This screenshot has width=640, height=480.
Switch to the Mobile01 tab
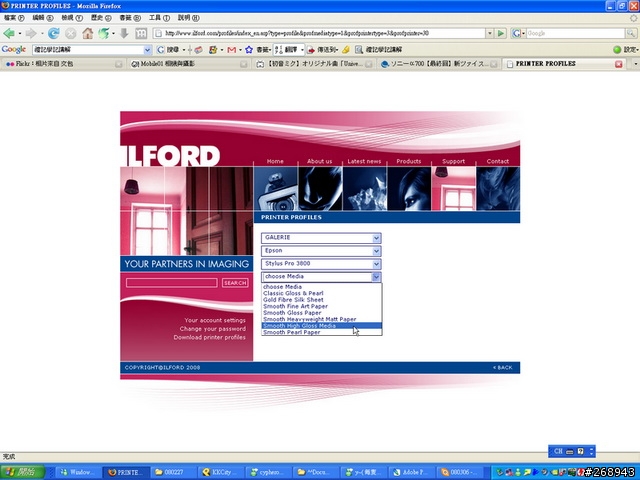[x=187, y=64]
